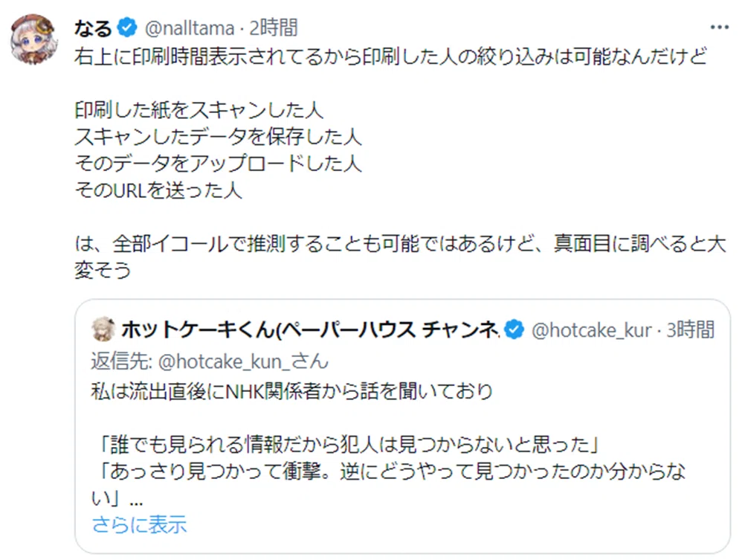Click the ホットケーキくん(ペーパーハウス チャンネ display name
Viewport: 745px width, 560px height.
coord(310,329)
